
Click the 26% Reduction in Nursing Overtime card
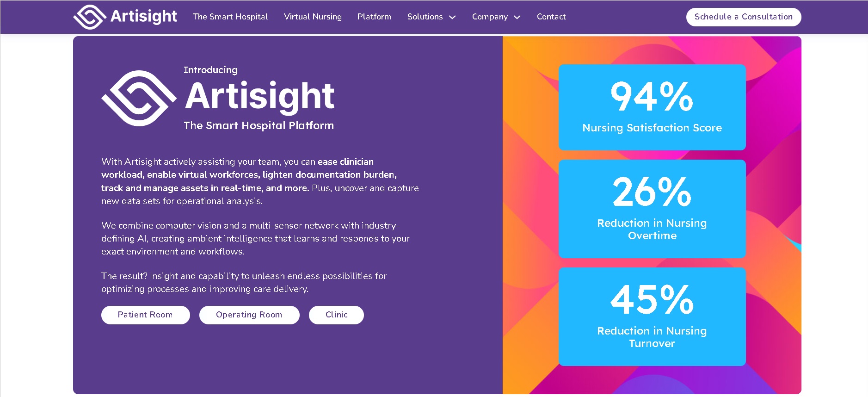[x=652, y=209]
